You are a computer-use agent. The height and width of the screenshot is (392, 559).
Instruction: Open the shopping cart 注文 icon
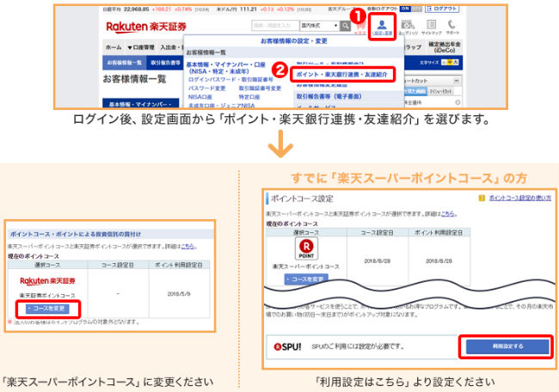[x=360, y=28]
